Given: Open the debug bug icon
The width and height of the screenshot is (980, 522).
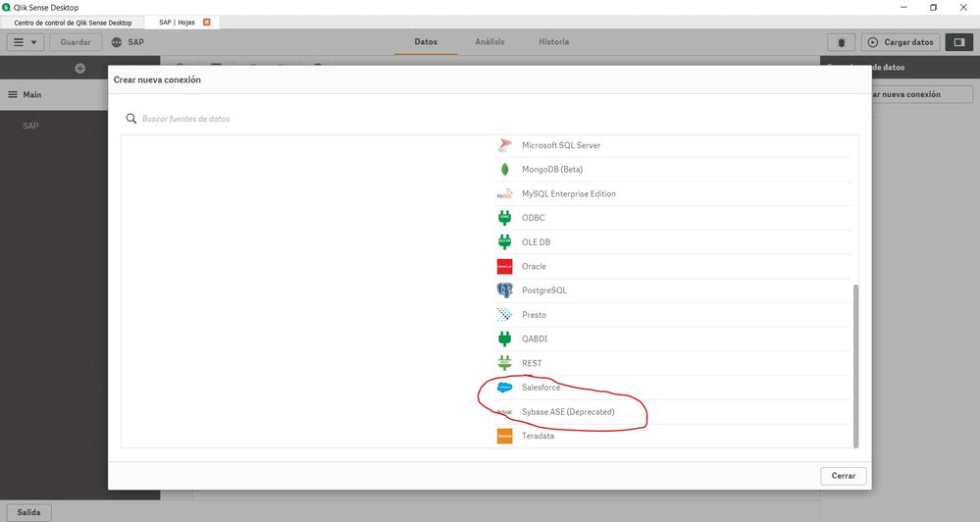Looking at the screenshot, I should pyautogui.click(x=842, y=42).
